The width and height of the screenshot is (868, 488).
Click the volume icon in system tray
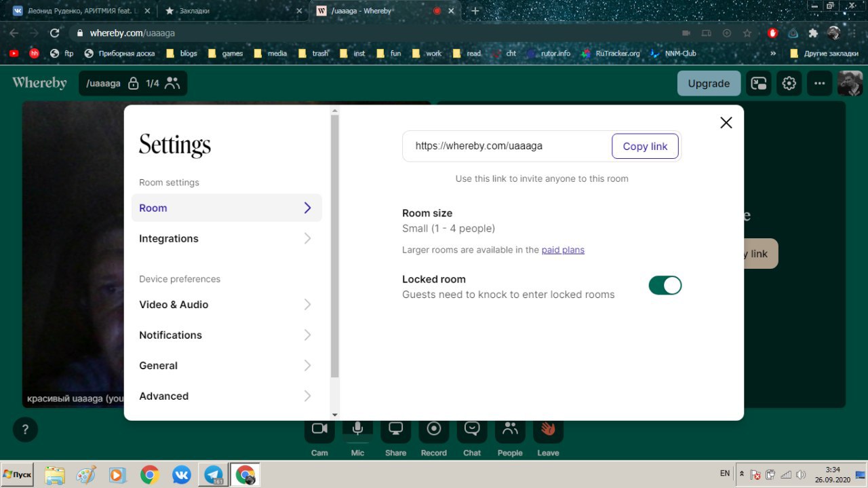click(x=801, y=474)
